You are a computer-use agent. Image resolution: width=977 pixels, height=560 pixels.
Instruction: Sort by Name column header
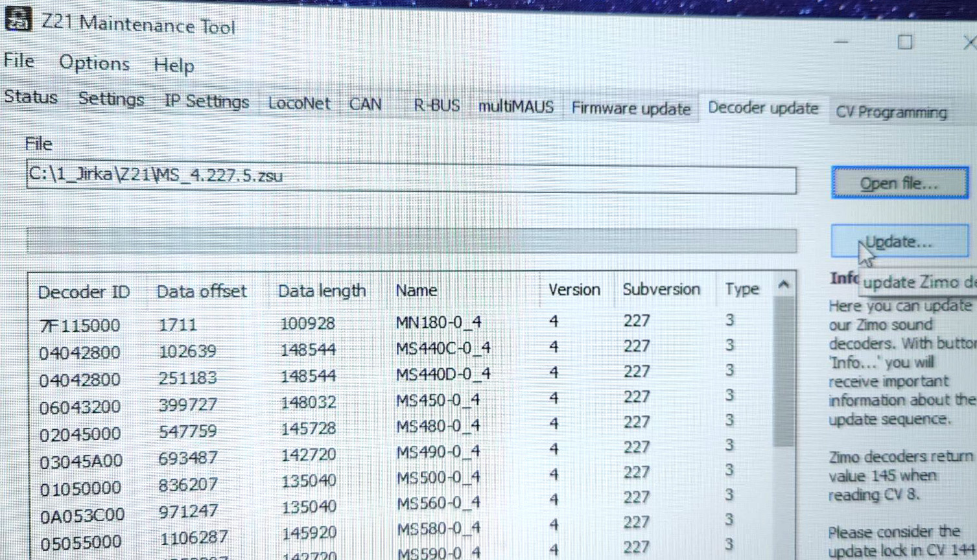pos(416,290)
